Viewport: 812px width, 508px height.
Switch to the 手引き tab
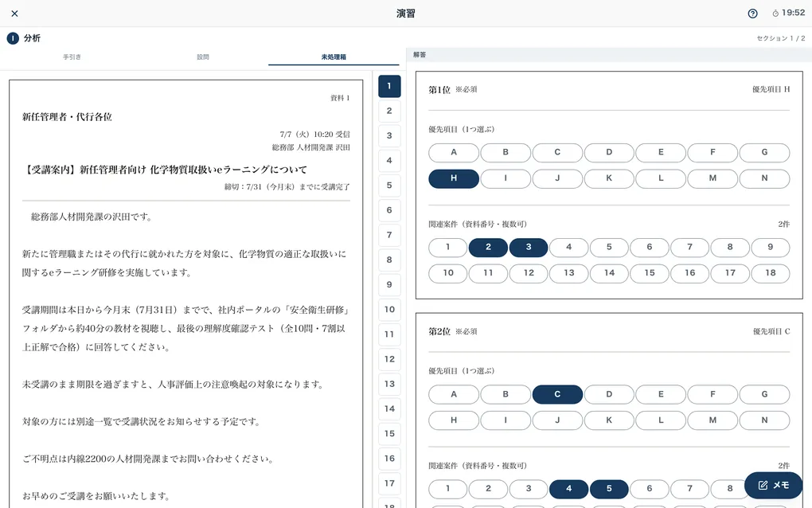(x=72, y=57)
